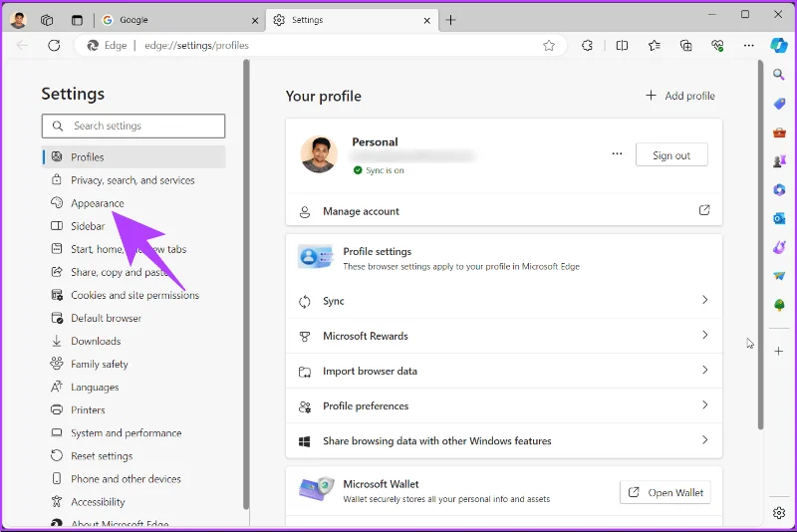797x532 pixels.
Task: Switch to the Settings tab
Action: click(352, 20)
